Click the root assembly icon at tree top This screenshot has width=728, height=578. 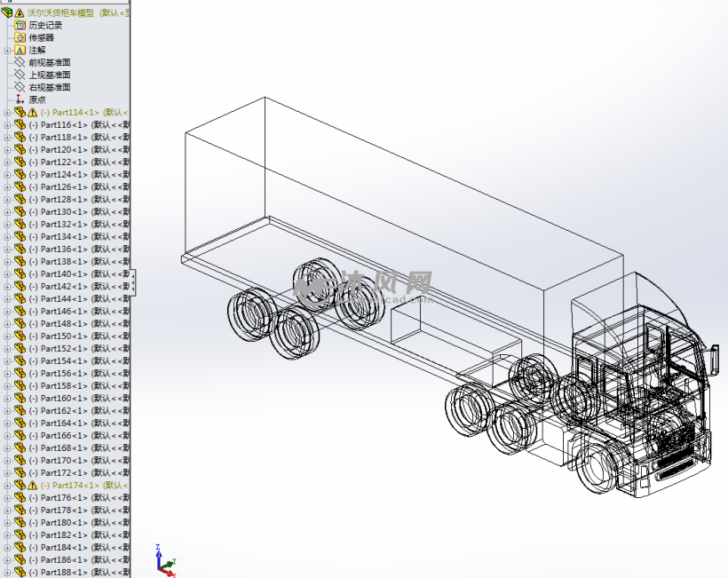click(7, 12)
